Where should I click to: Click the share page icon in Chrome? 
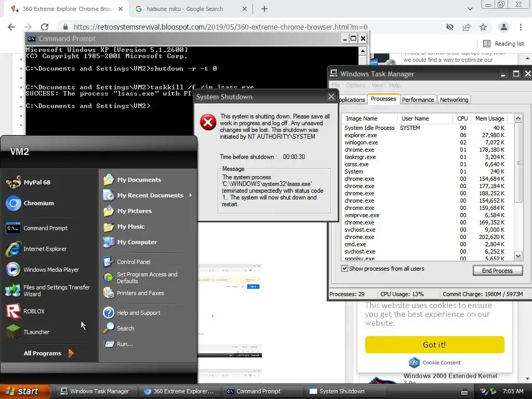pos(467,27)
